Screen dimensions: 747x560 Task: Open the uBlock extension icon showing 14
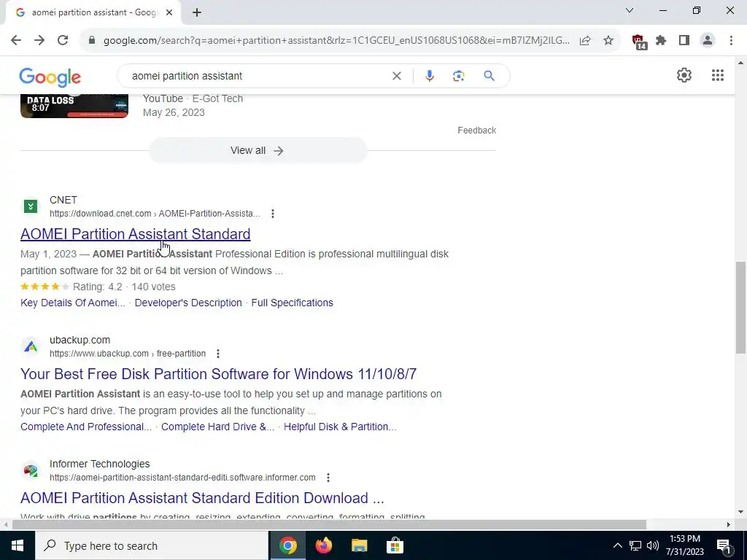click(639, 42)
